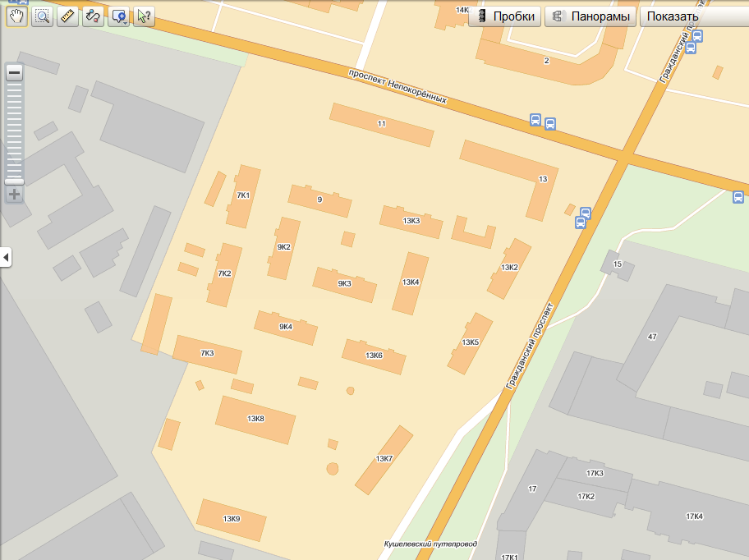Expand the collapsed left side panel
749x560 pixels.
[x=6, y=258]
